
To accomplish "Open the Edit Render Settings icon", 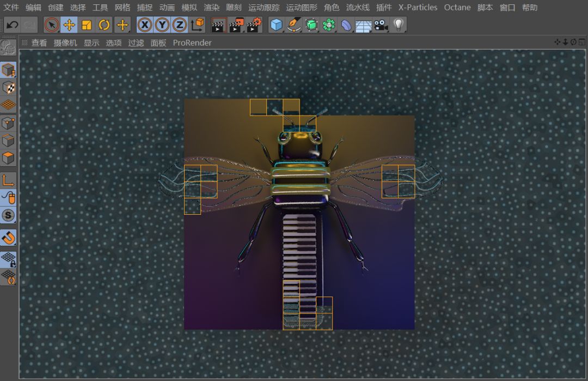I will click(x=255, y=25).
